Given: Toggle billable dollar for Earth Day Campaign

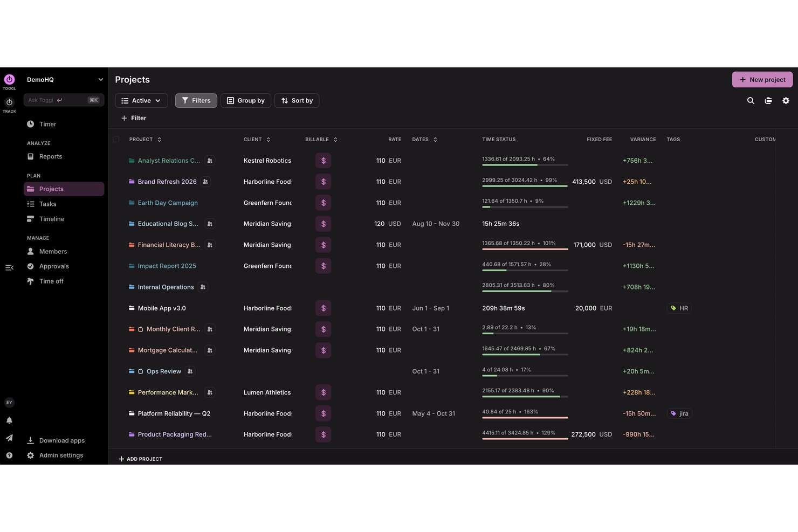Looking at the screenshot, I should (324, 203).
